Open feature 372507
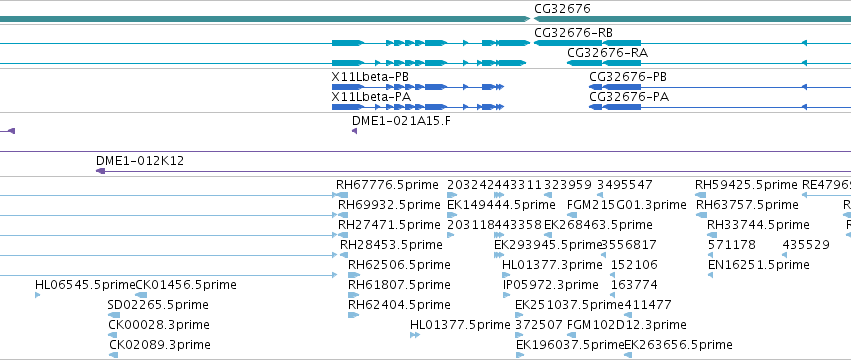Image resolution: width=851 pixels, height=360 pixels. pyautogui.click(x=539, y=325)
